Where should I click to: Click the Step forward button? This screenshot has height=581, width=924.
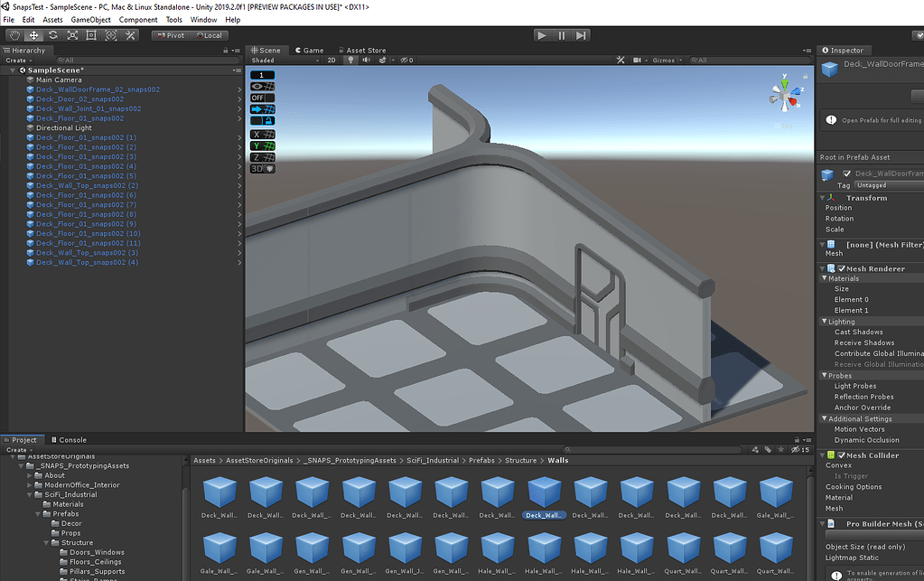click(581, 35)
